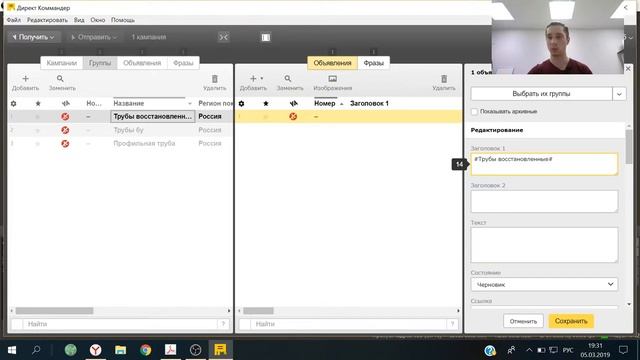The image size is (640, 360).
Task: Open the Вид menu
Action: tap(79, 20)
